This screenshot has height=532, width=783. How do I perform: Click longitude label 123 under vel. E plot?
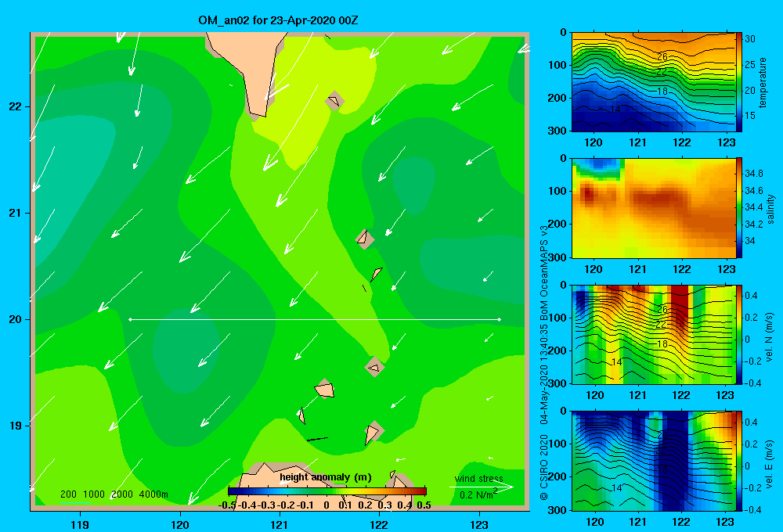tap(724, 522)
